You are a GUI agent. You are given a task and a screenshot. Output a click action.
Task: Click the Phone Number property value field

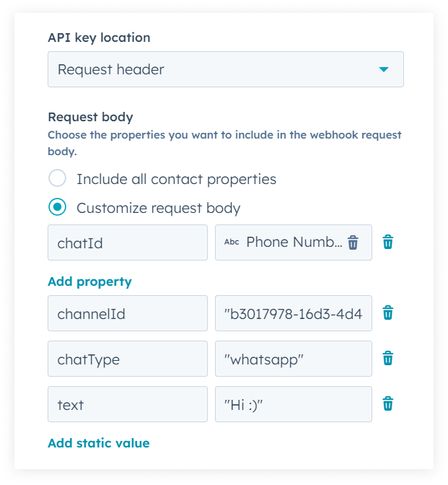coord(292,242)
